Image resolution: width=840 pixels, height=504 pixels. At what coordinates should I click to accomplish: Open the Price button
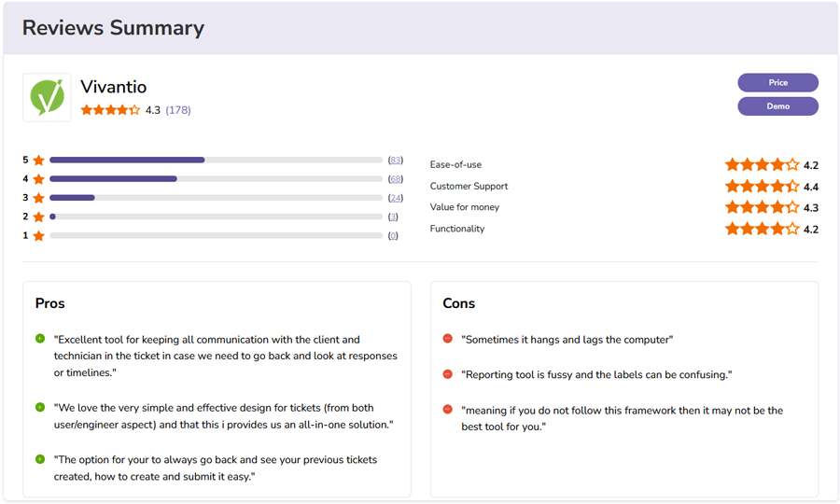coord(777,82)
